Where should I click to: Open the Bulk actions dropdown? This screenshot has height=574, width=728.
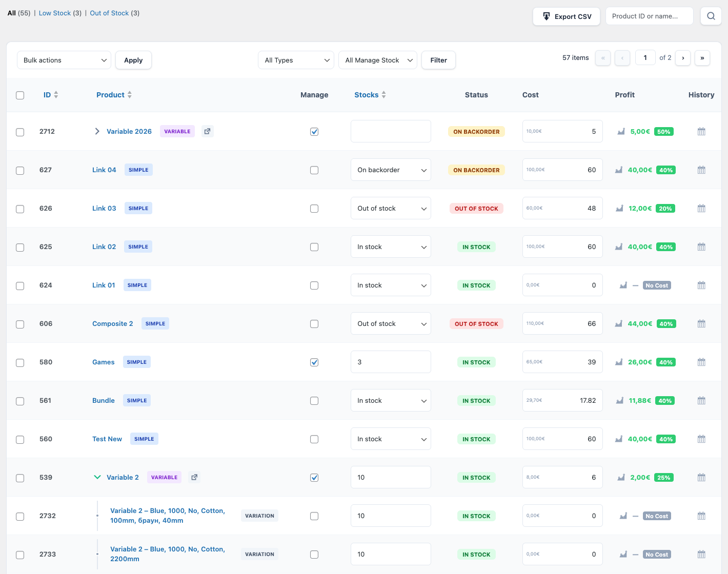click(64, 60)
